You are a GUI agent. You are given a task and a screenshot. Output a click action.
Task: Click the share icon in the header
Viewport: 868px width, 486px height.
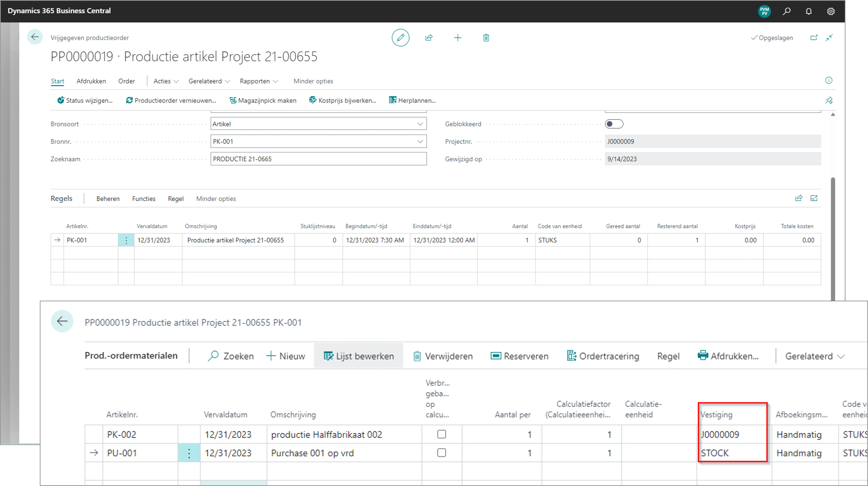pos(429,38)
